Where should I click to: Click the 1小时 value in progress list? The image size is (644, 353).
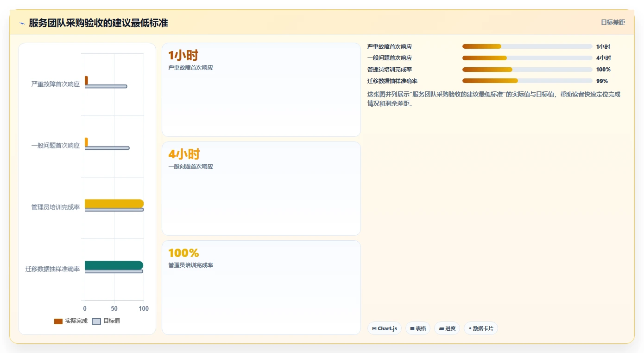pyautogui.click(x=603, y=46)
